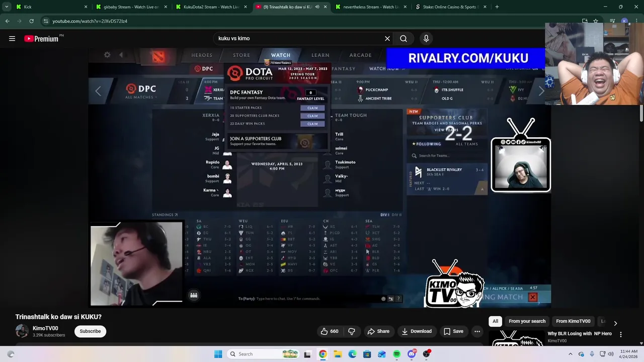Open Why BLR Losing with NP Hero video
This screenshot has width=644, height=362.
[580, 333]
